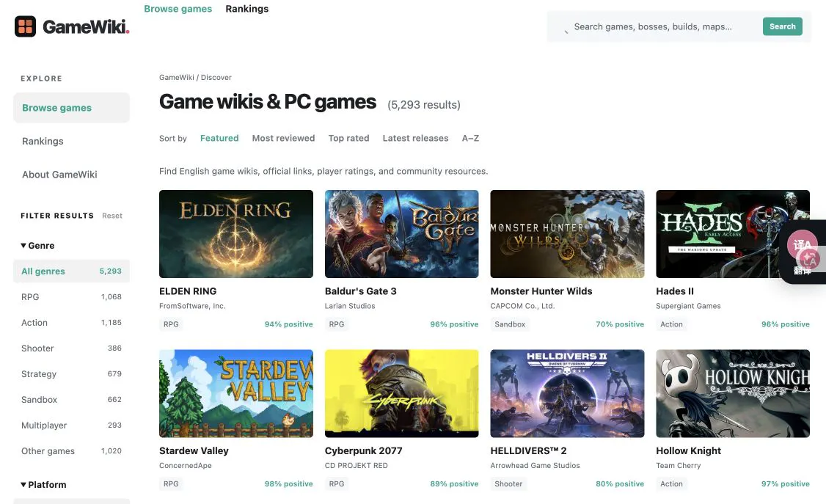Click the Cyberpunk 2077 title link
This screenshot has width=826, height=504.
pos(363,450)
